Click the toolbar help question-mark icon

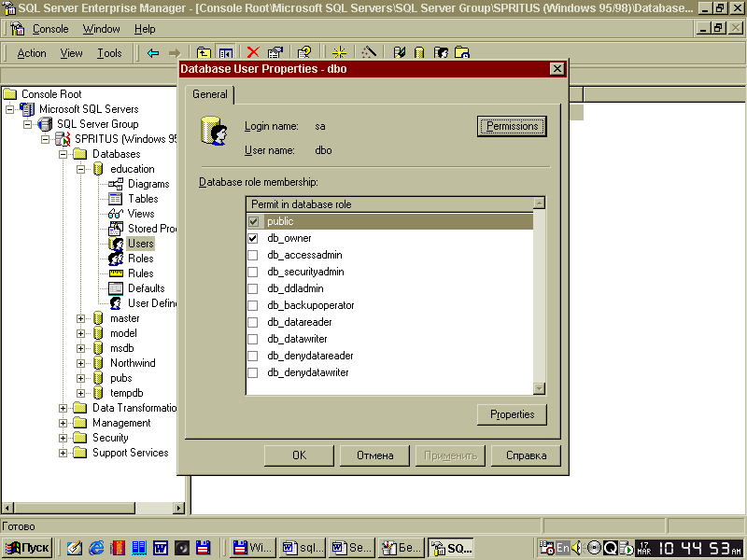pyautogui.click(x=304, y=53)
